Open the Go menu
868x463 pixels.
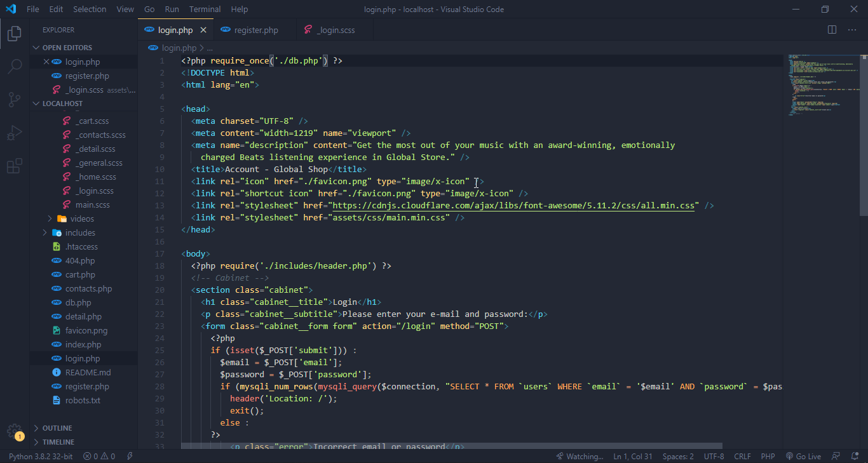point(149,9)
